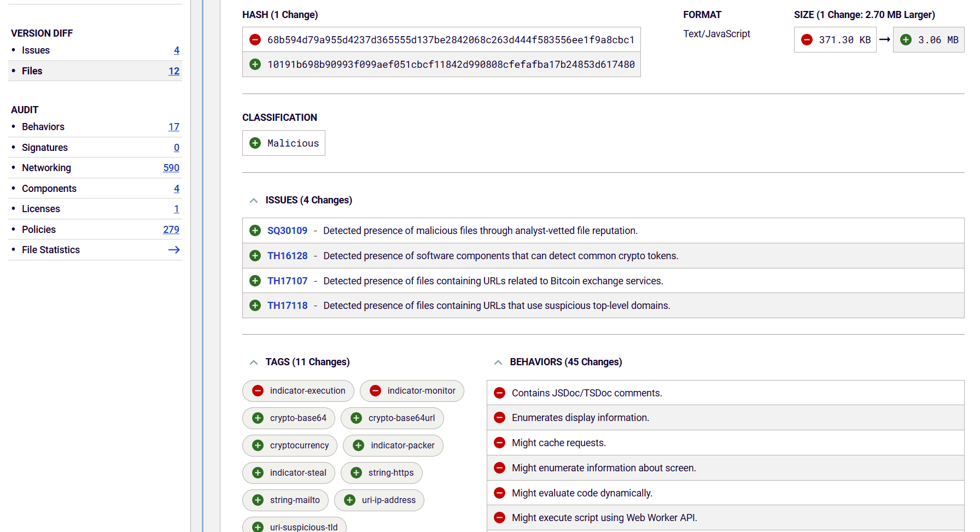Open the SQ30109 issue link
The height and width of the screenshot is (532, 980).
pyautogui.click(x=287, y=231)
